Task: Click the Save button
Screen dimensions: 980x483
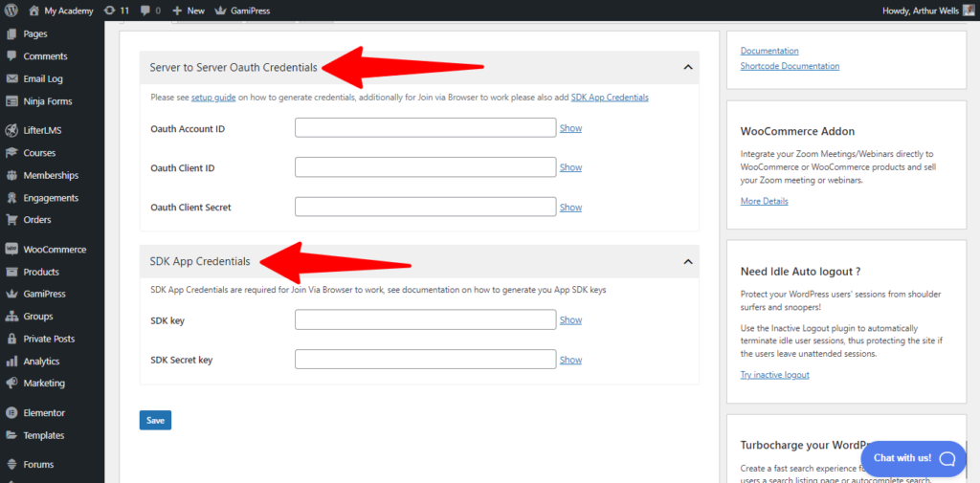Action: (x=155, y=421)
